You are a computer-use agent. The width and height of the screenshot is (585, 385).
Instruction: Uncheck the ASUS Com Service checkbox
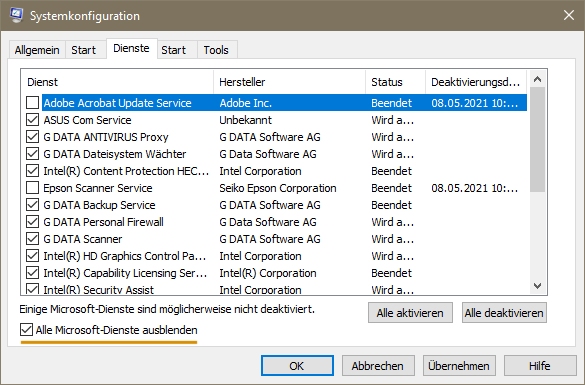(x=32, y=120)
